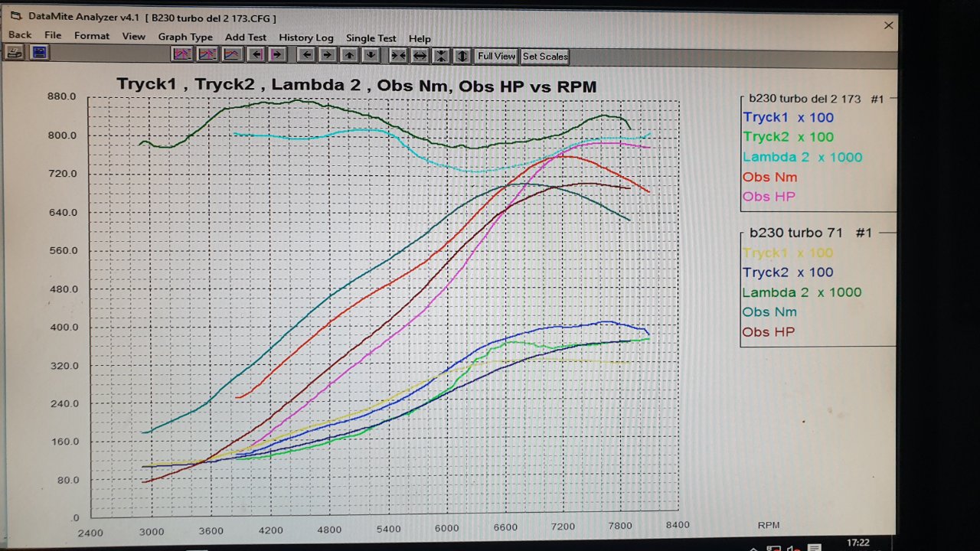Click the Set Scales button
The width and height of the screenshot is (980, 551).
click(x=545, y=57)
